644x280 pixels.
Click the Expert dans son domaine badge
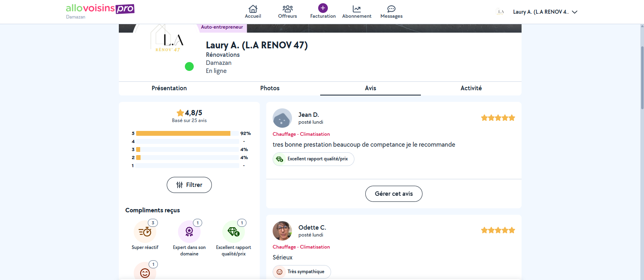tap(189, 232)
